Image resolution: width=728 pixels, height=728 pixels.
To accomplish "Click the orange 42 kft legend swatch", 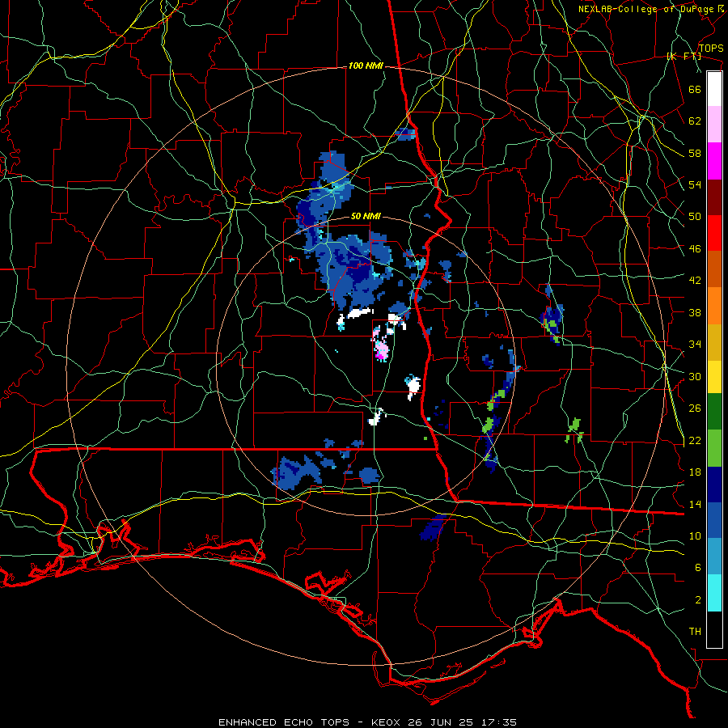I will (x=714, y=306).
